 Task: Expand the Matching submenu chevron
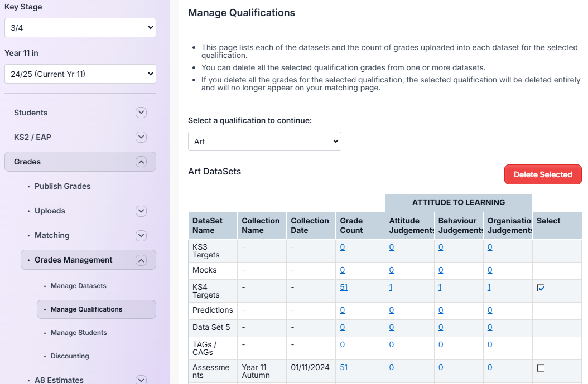pyautogui.click(x=141, y=236)
